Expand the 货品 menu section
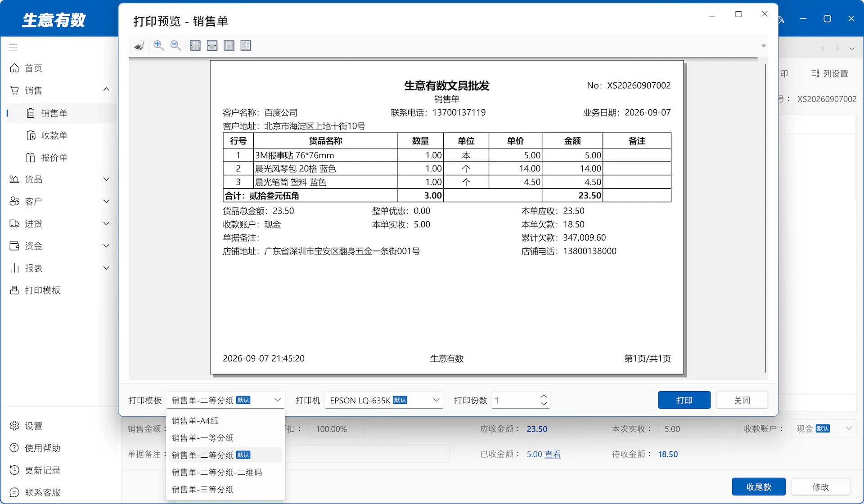The image size is (864, 504). point(106,179)
